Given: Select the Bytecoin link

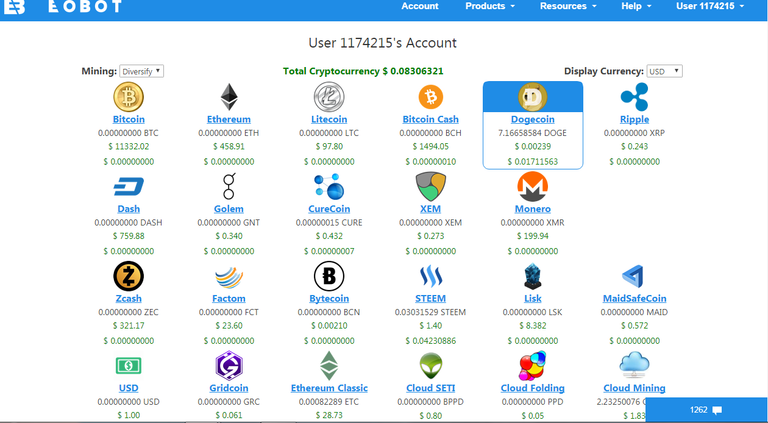Looking at the screenshot, I should point(329,299).
